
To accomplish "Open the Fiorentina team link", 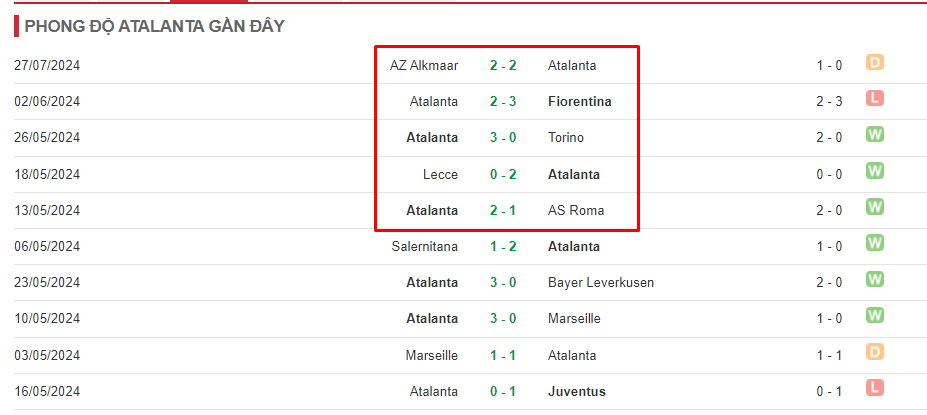I will click(x=579, y=102).
